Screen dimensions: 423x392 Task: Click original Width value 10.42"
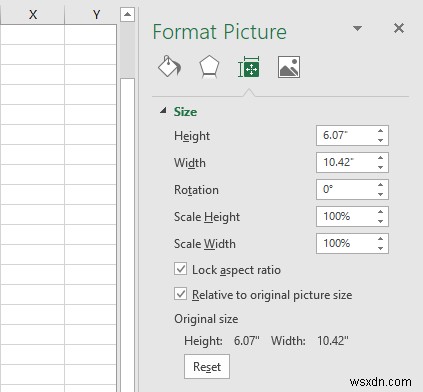pyautogui.click(x=333, y=341)
